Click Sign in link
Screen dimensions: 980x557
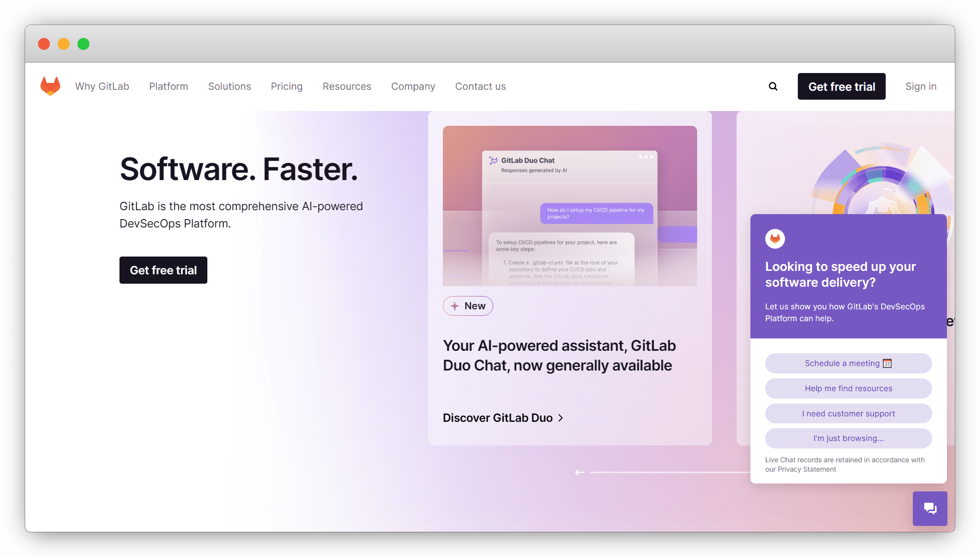click(921, 86)
